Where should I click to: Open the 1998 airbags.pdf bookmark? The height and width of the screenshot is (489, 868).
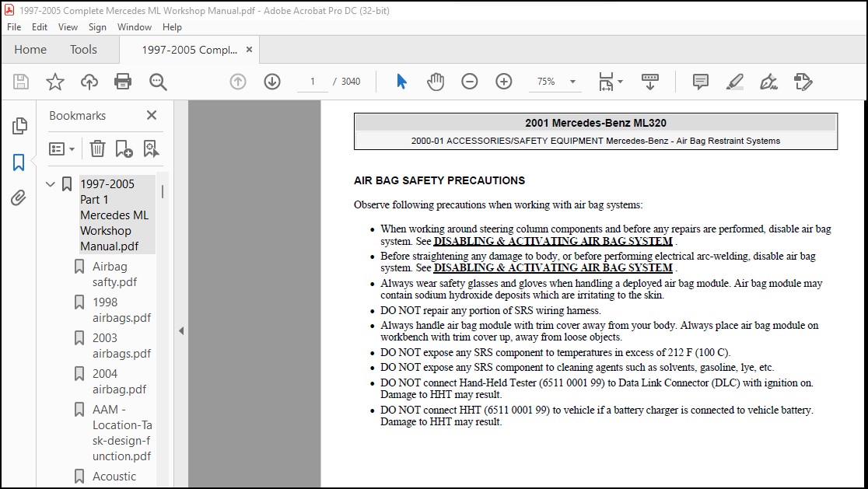click(x=121, y=309)
